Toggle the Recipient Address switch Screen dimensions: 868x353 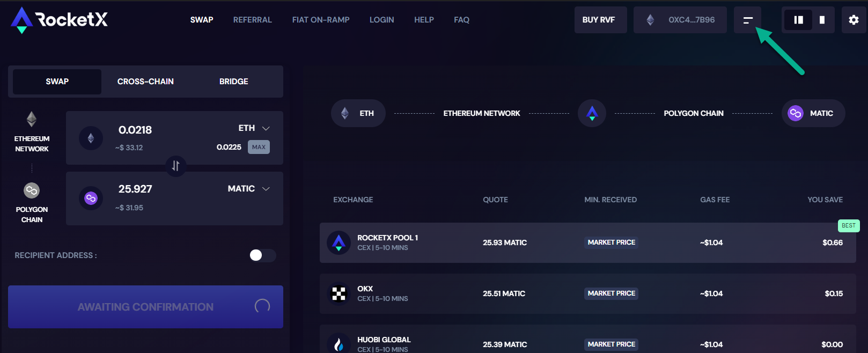coord(262,255)
